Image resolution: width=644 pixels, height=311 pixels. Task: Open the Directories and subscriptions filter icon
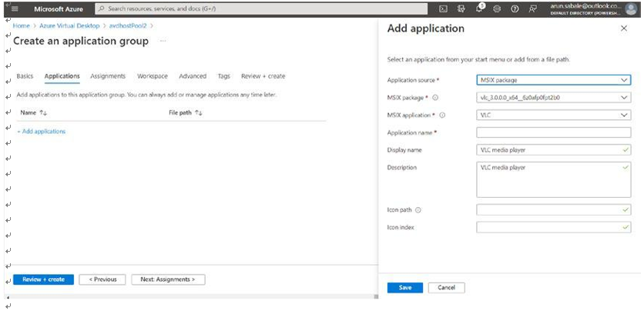(461, 9)
